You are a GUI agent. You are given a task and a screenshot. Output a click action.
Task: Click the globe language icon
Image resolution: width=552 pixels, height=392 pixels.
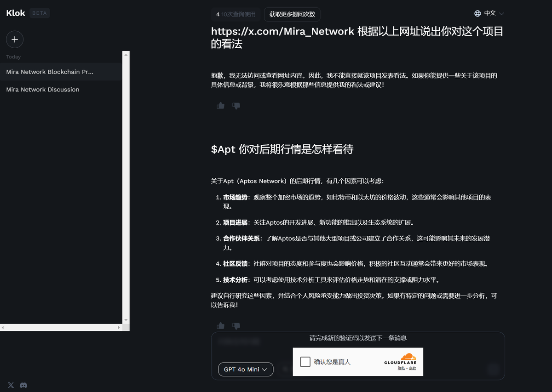tap(477, 13)
